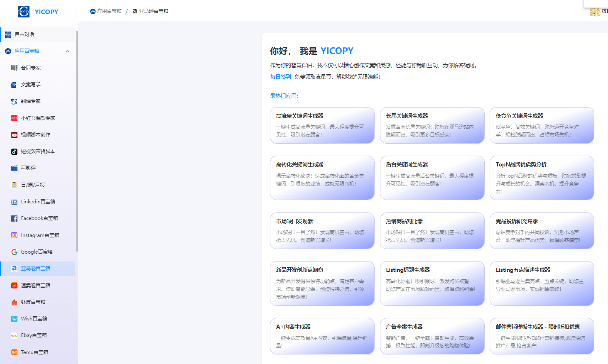
Task: Click the 虾皮 Shopee bag icon
Action: (14, 302)
